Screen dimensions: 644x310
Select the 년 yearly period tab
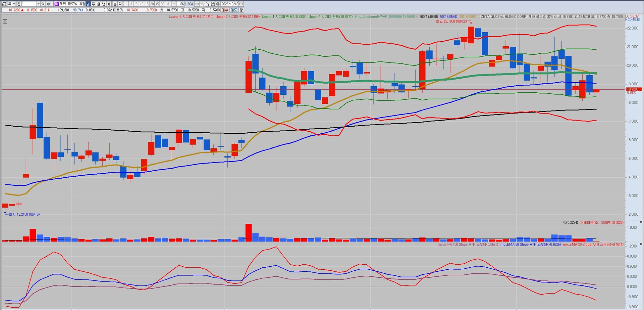[104, 4]
